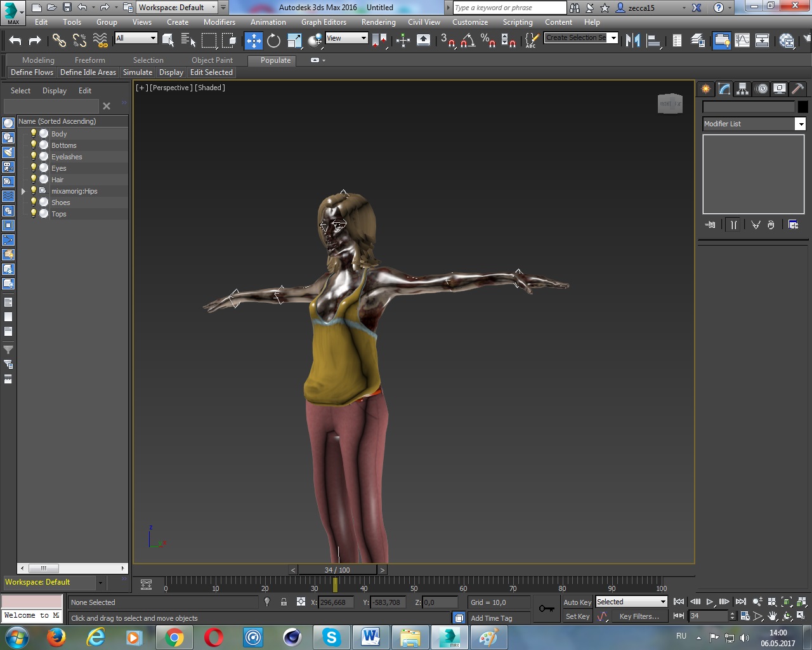Activate the Select and Rotate tool
This screenshot has height=650, width=812.
click(x=273, y=41)
